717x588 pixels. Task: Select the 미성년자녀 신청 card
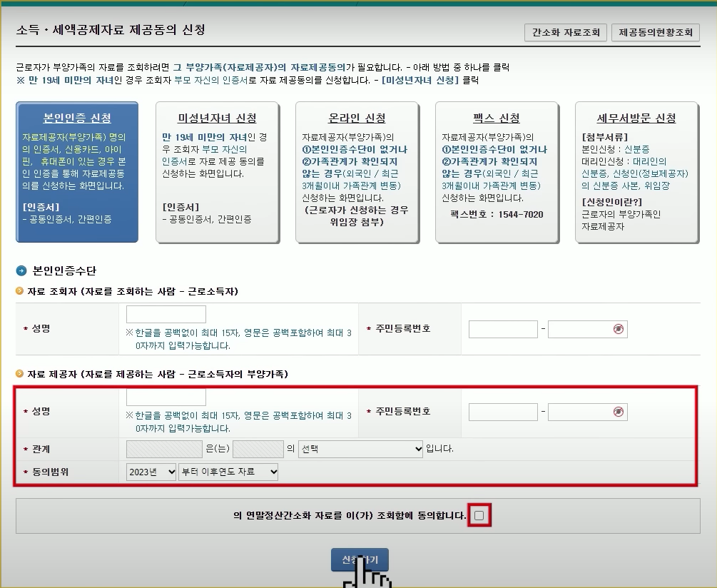pos(217,172)
